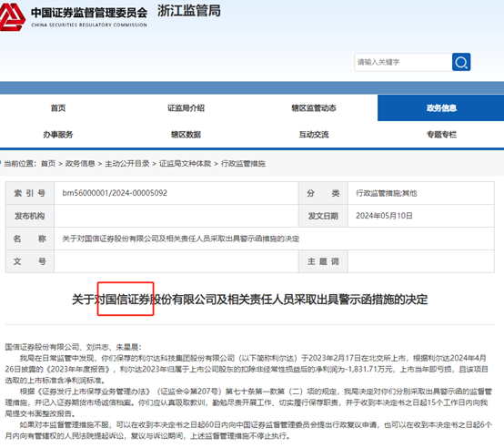Click the 浙江监管局 header text

pyautogui.click(x=189, y=11)
